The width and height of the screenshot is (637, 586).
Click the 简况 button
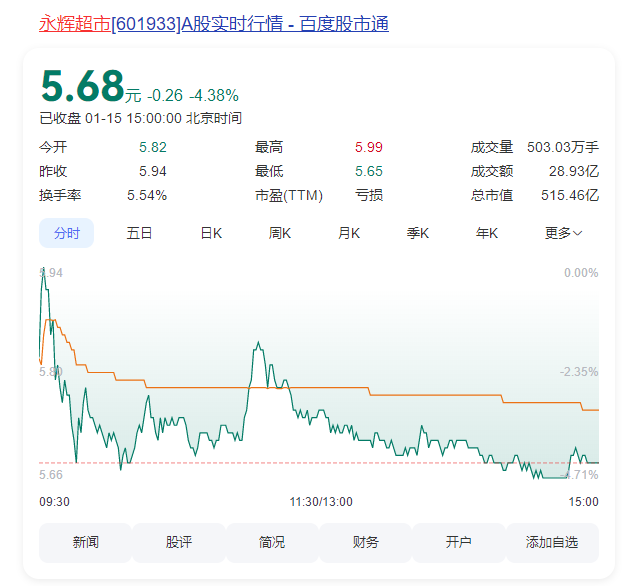pyautogui.click(x=272, y=543)
